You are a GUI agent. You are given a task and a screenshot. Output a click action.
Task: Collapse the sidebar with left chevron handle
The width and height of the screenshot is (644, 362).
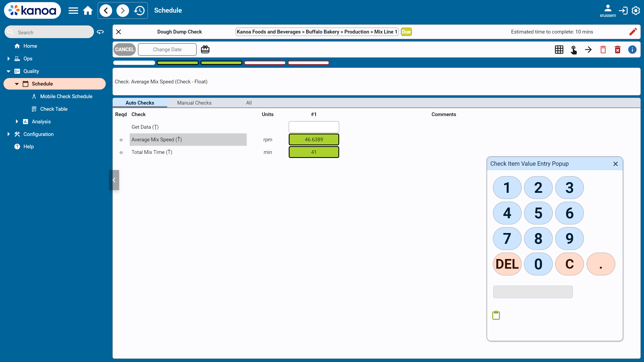pyautogui.click(x=114, y=180)
